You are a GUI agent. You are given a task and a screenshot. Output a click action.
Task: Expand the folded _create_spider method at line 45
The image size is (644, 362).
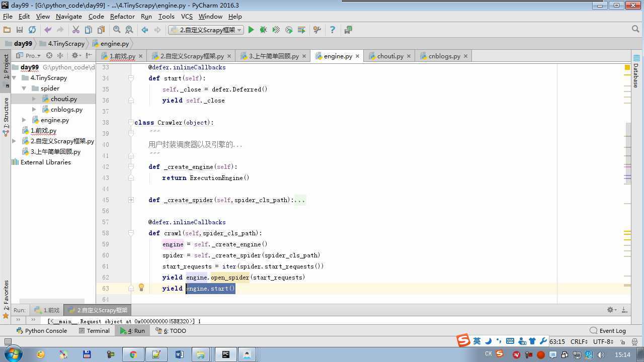131,200
